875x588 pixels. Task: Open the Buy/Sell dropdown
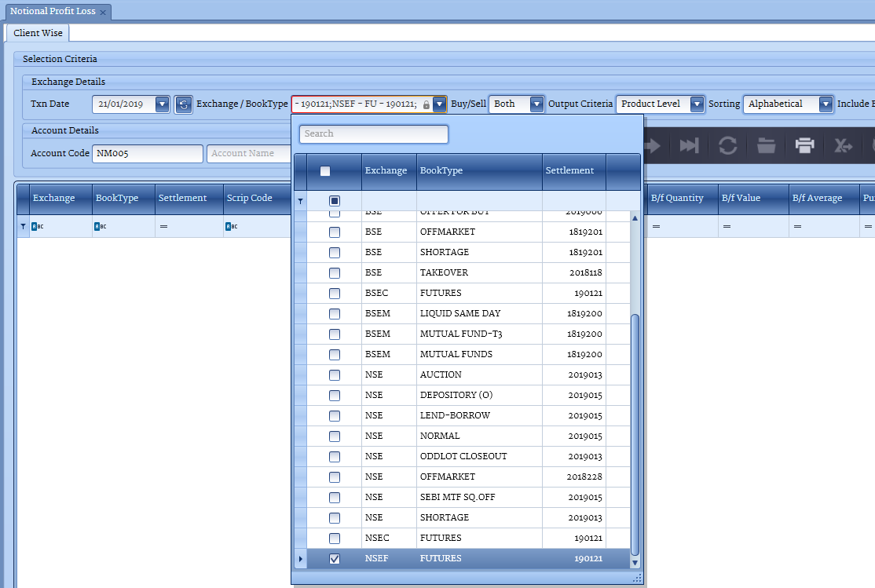[x=536, y=104]
